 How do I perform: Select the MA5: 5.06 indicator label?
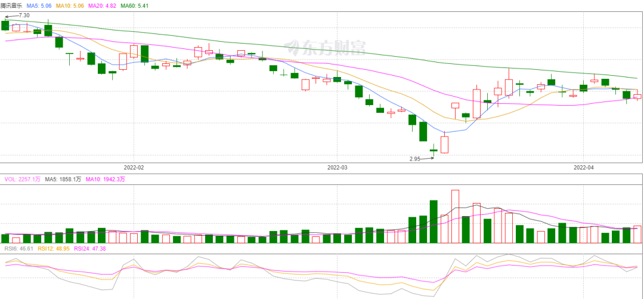click(x=39, y=6)
